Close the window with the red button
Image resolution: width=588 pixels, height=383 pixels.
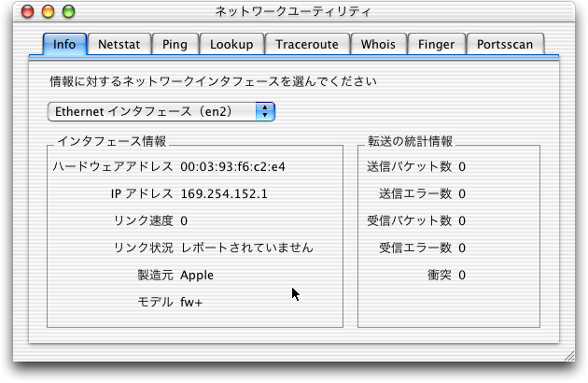tap(26, 12)
